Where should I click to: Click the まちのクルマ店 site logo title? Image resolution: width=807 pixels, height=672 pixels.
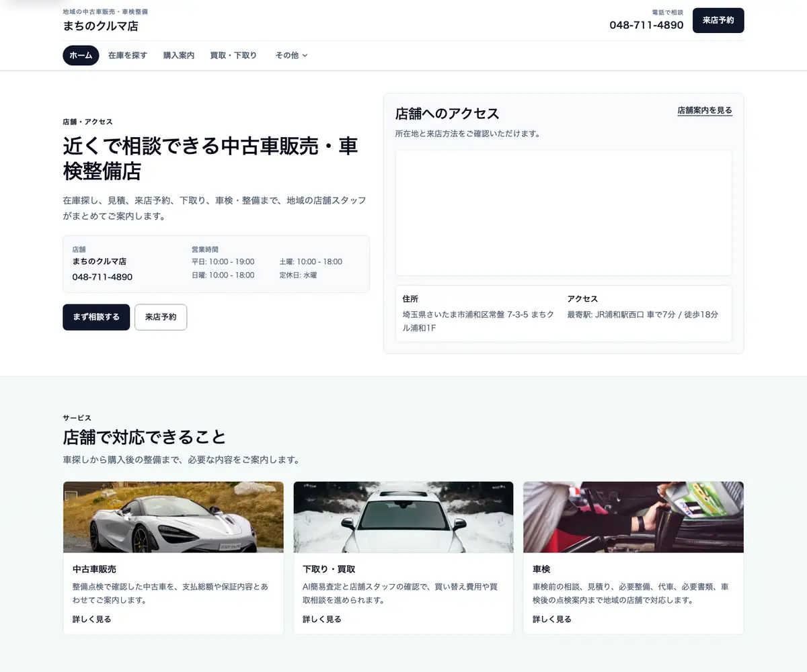pos(100,26)
